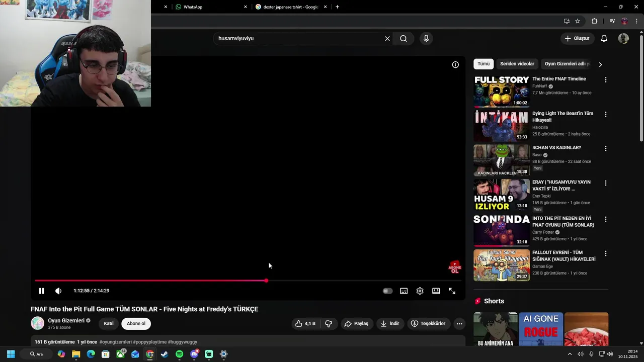
Task: Open the Chrome three-dot menu
Action: 636,21
